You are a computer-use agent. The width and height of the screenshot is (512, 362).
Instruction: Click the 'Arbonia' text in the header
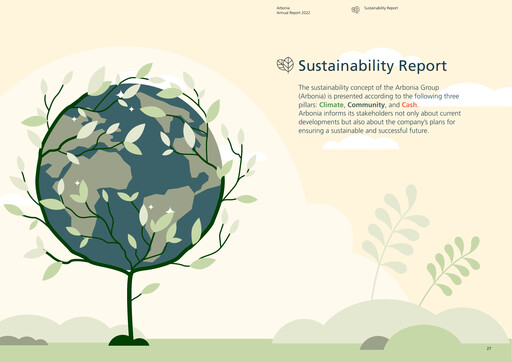(x=283, y=8)
